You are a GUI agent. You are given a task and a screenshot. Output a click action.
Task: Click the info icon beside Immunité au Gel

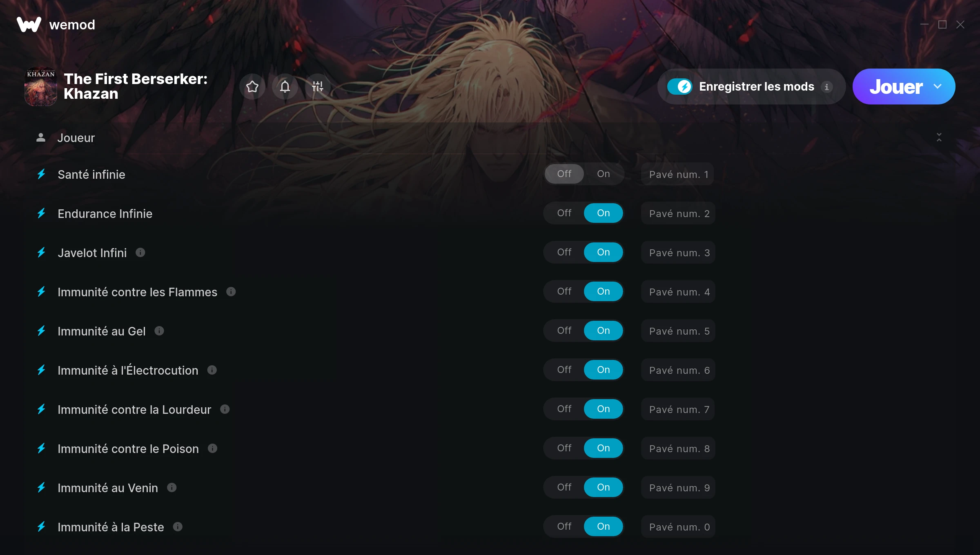pos(159,331)
